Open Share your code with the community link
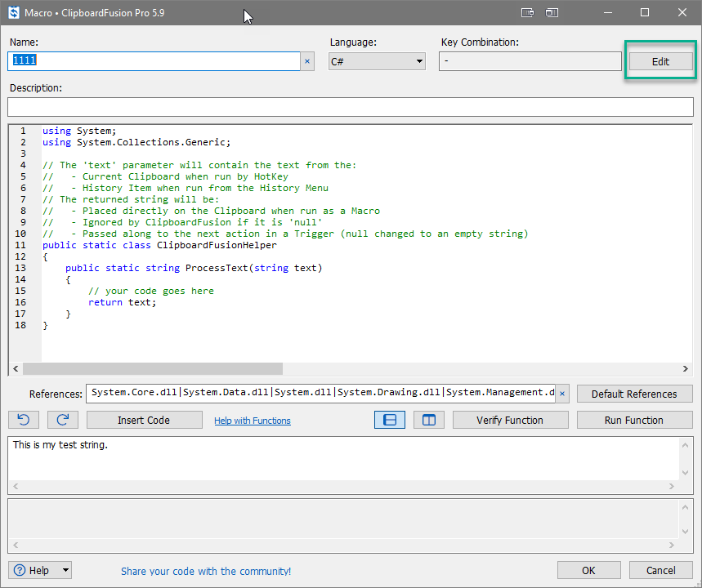The image size is (702, 588). [x=206, y=571]
